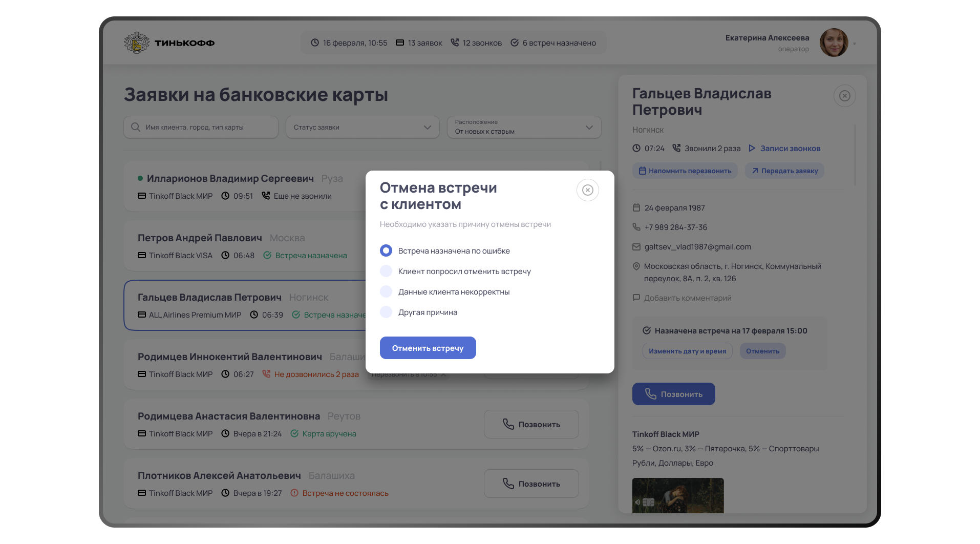Open the 'Статус заявки' dropdown
Screen dimensions: 980x544
363,127
